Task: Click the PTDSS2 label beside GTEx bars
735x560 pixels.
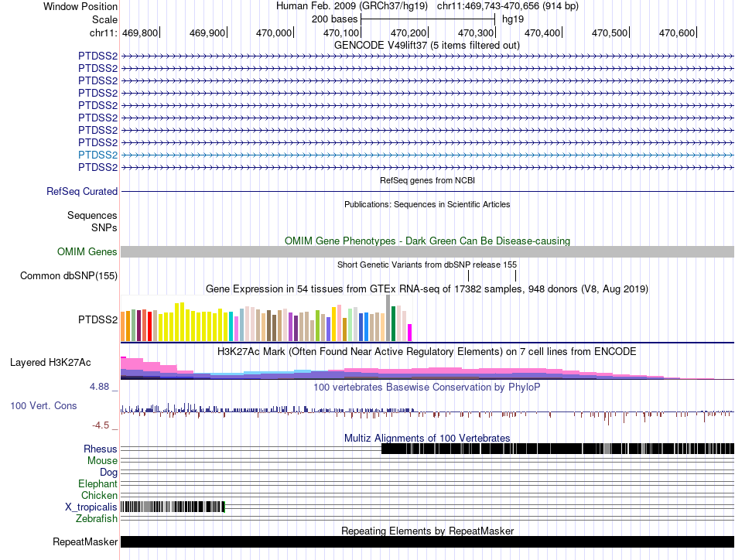Action: click(x=98, y=320)
